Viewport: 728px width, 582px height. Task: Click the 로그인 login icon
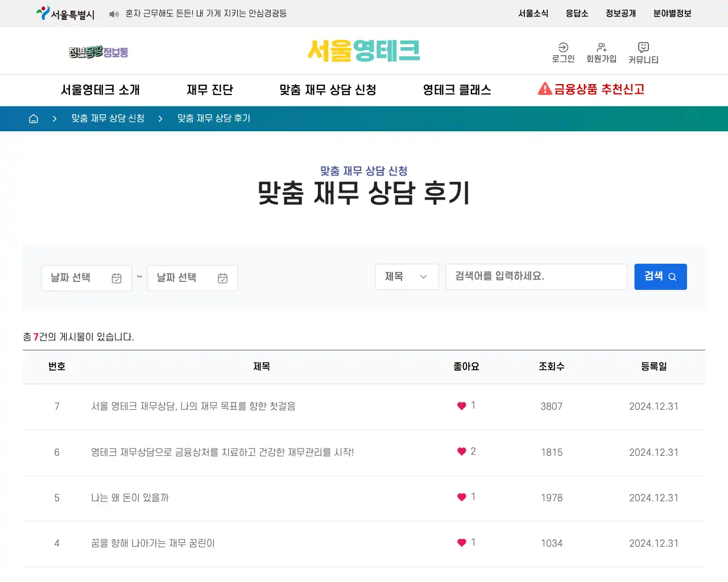[563, 47]
